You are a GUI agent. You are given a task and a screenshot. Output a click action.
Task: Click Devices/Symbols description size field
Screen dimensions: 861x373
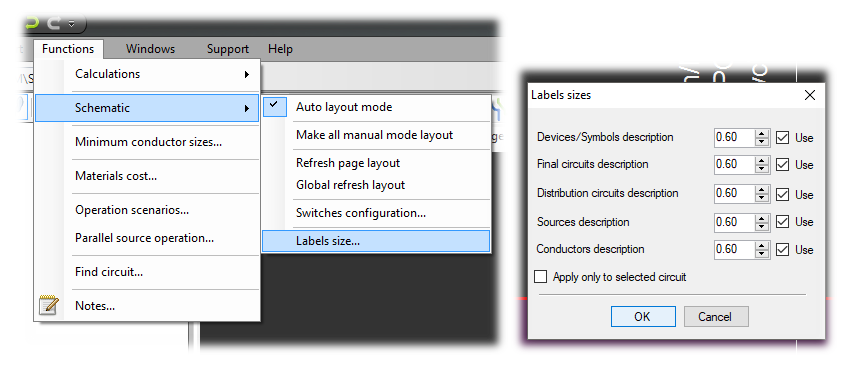[735, 138]
